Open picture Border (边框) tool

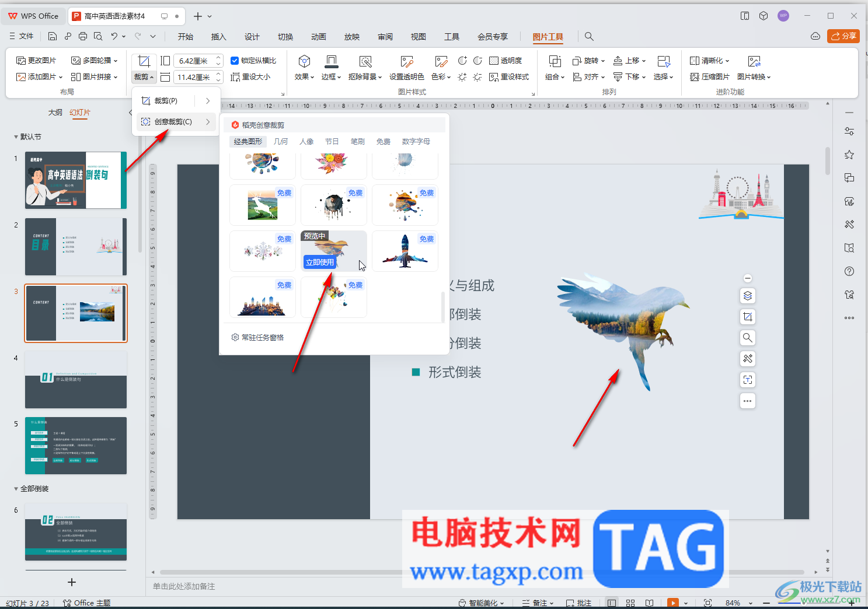pyautogui.click(x=331, y=61)
